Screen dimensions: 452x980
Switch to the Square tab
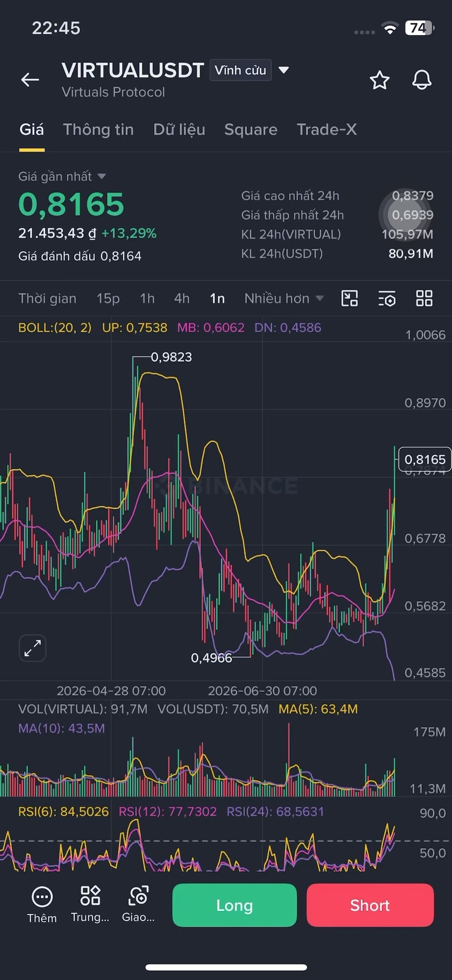tap(251, 130)
